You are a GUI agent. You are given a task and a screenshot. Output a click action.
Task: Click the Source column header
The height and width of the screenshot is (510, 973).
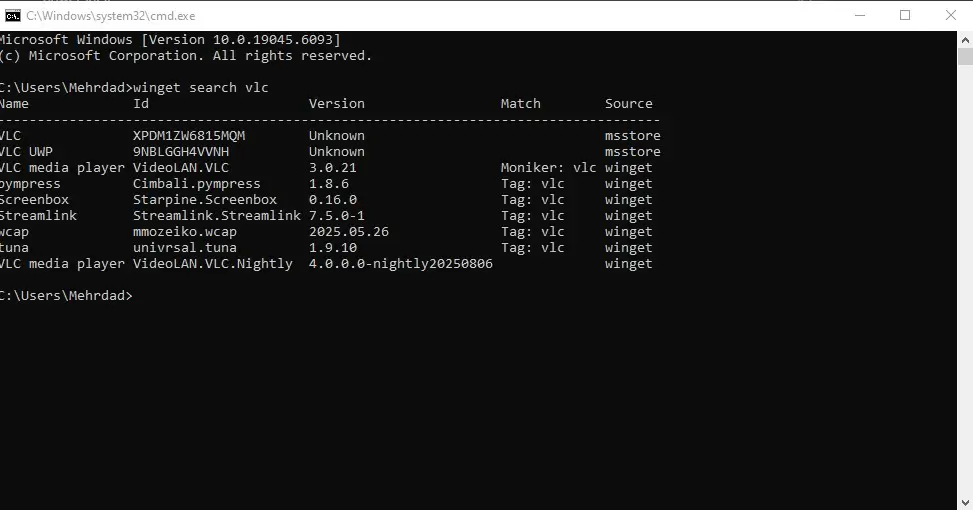pos(628,104)
